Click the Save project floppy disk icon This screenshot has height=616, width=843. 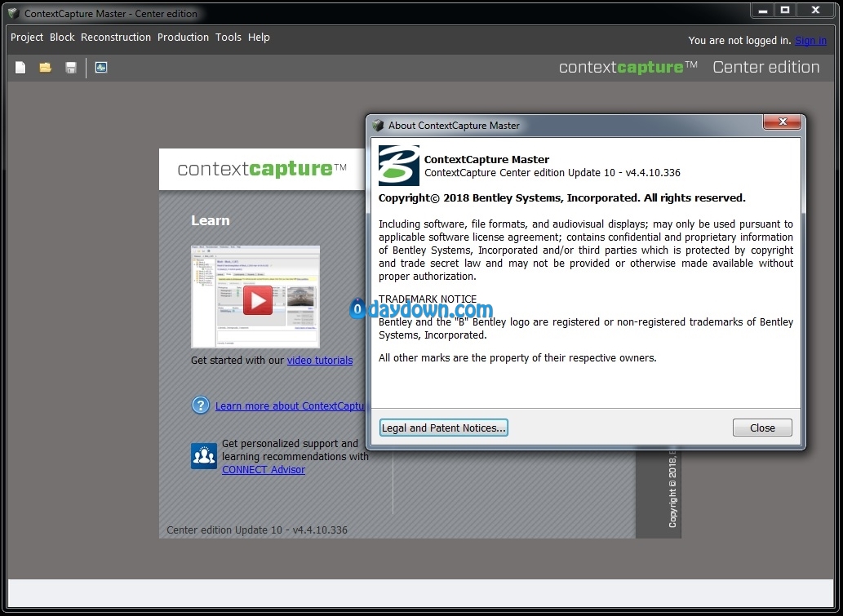[71, 67]
